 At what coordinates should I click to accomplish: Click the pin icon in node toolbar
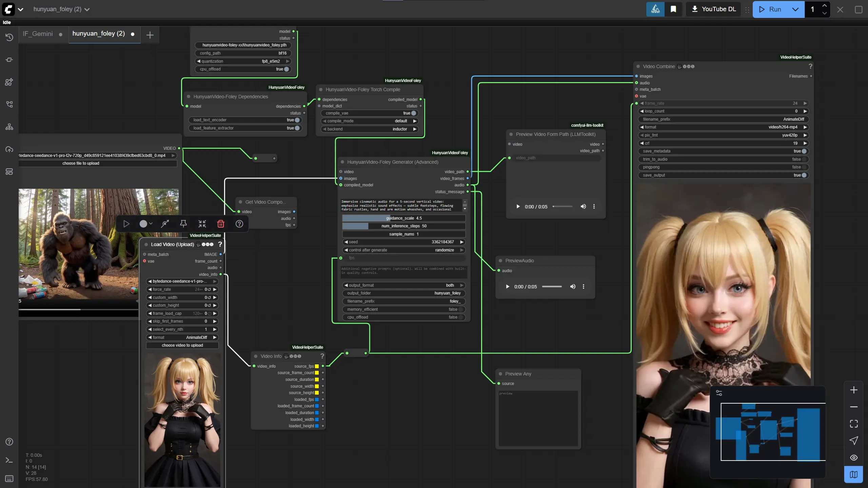[x=183, y=224]
